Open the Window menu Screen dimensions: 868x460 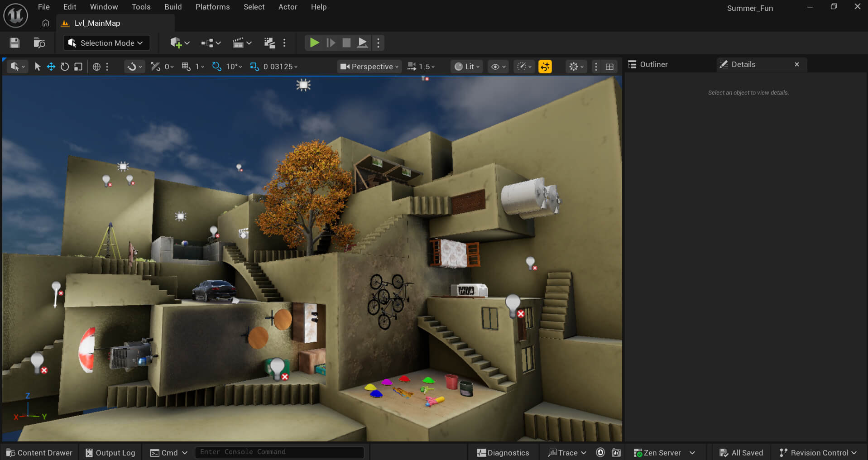pyautogui.click(x=104, y=7)
